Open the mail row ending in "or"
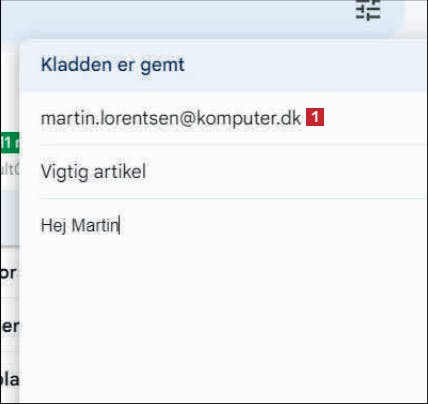Viewport: 428px width, 404px height. point(10,273)
